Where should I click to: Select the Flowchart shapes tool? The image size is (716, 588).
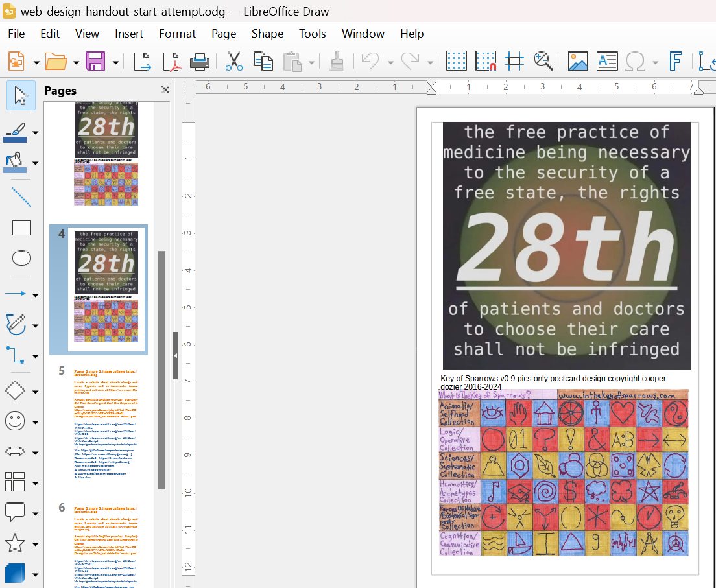[15, 482]
